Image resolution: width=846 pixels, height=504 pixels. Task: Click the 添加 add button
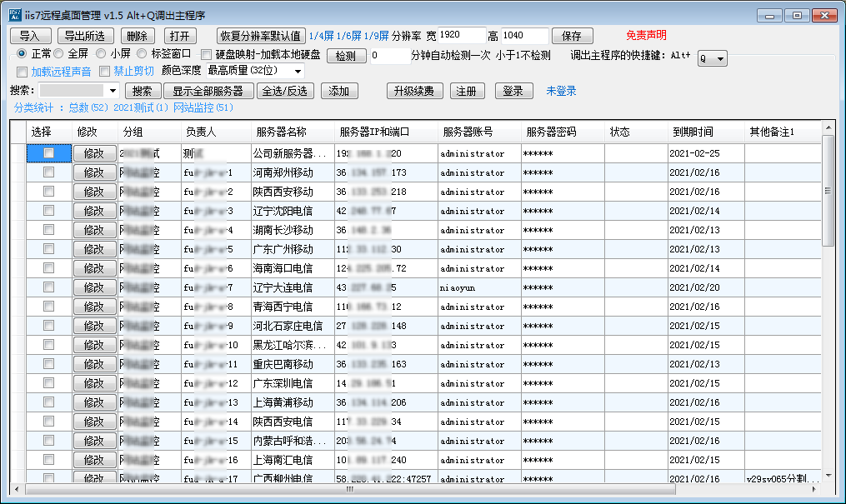click(339, 91)
